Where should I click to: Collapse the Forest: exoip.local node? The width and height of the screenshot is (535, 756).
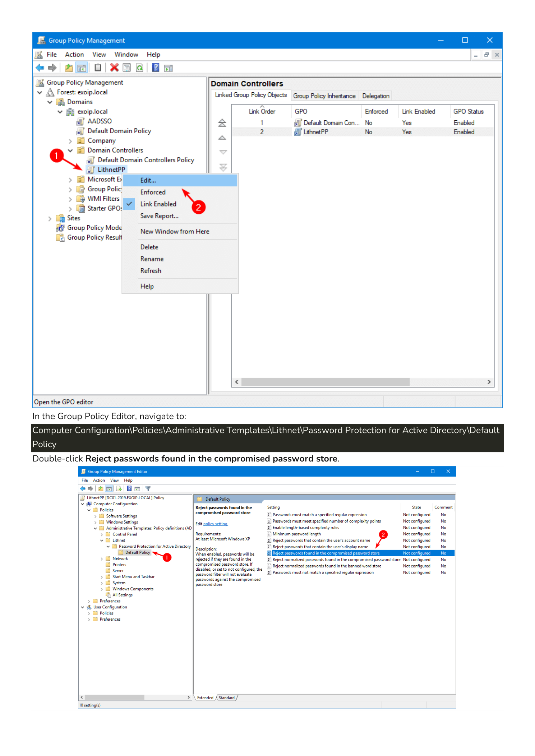pos(40,92)
